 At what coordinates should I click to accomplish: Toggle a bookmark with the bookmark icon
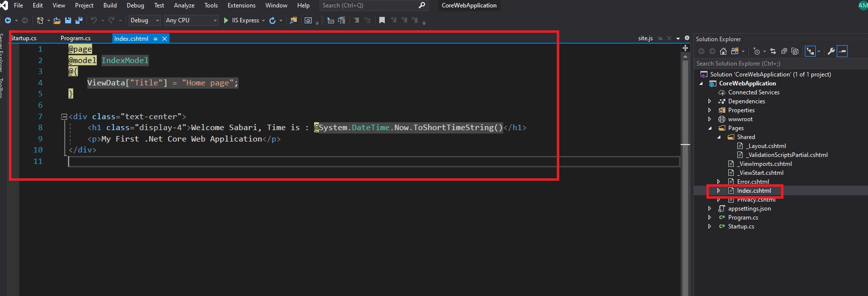[382, 20]
